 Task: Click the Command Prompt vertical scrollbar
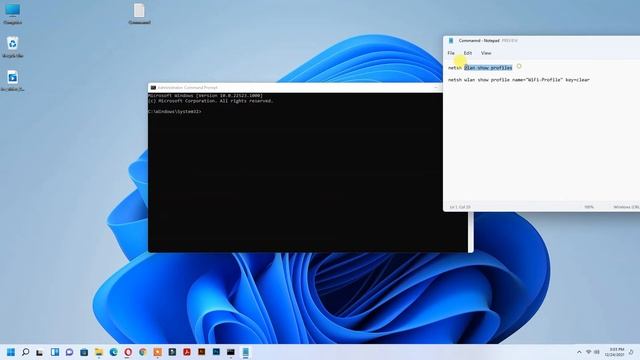[471, 232]
